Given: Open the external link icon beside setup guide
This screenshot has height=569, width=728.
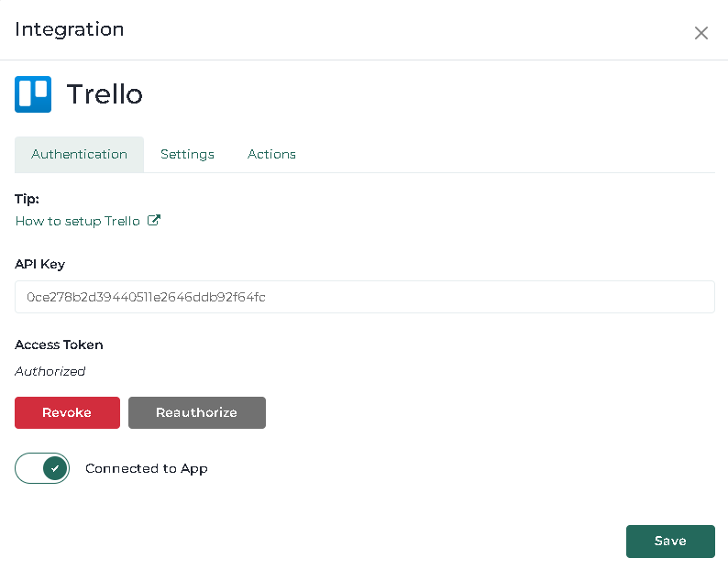Looking at the screenshot, I should coord(154,220).
